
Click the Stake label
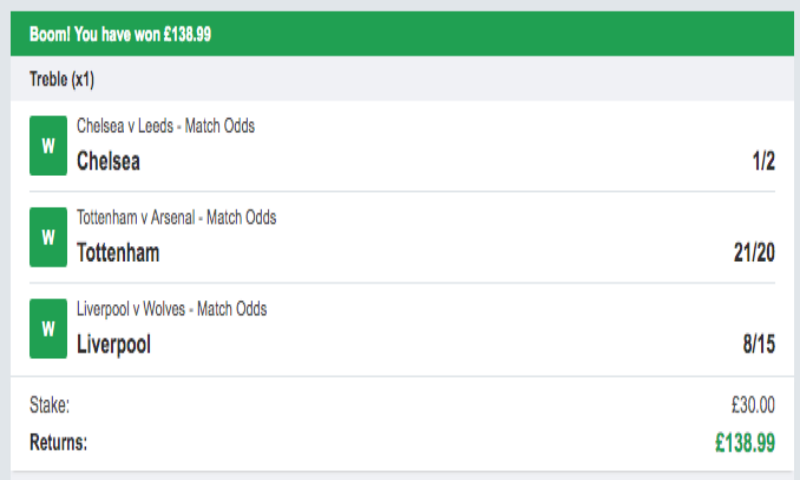tap(50, 405)
